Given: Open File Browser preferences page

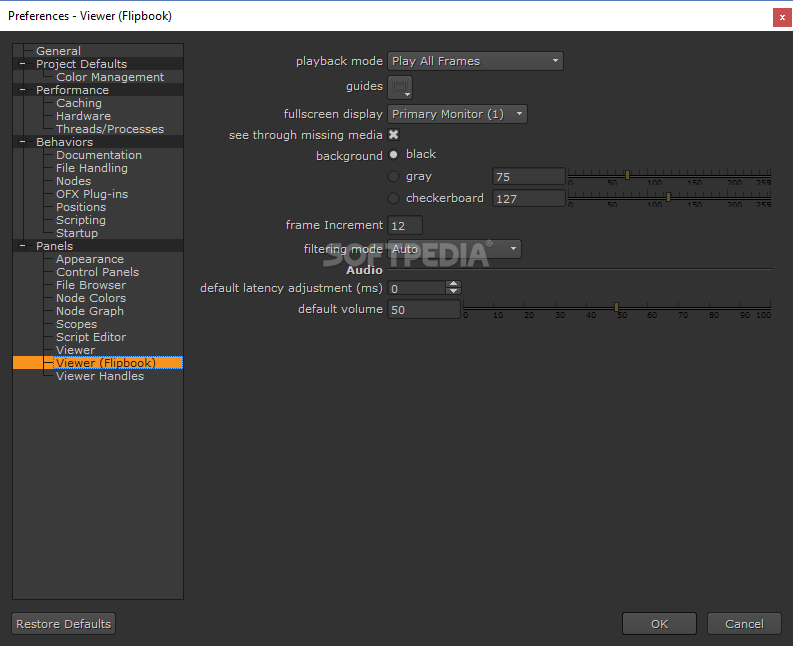Looking at the screenshot, I should pos(91,285).
